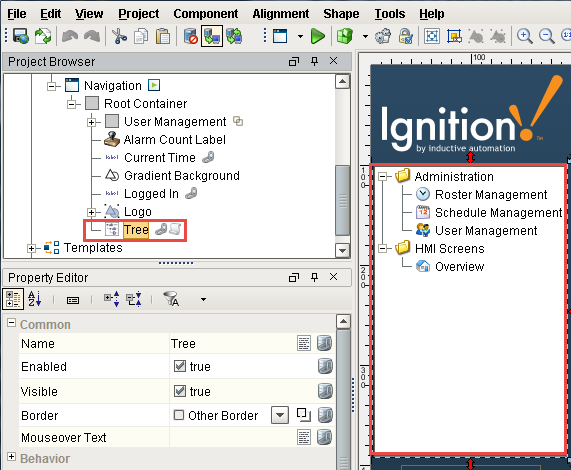The width and height of the screenshot is (571, 470).
Task: Expand the Templates node
Action: [31, 248]
